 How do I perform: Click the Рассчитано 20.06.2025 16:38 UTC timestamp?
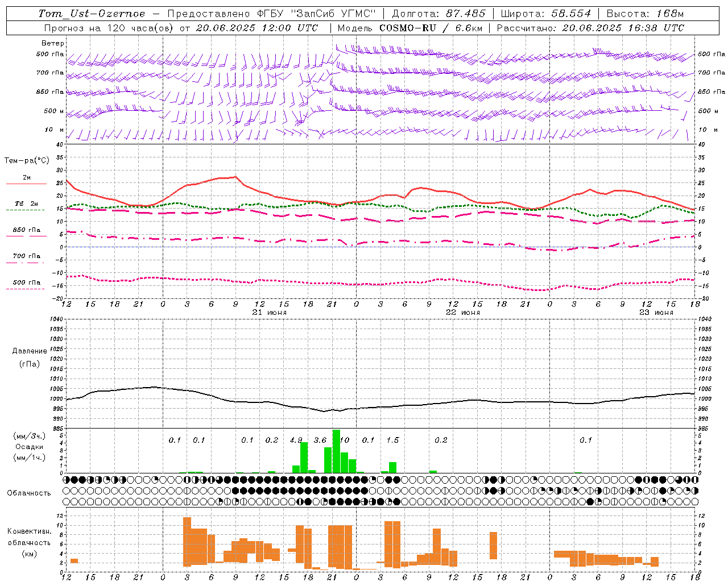click(590, 28)
